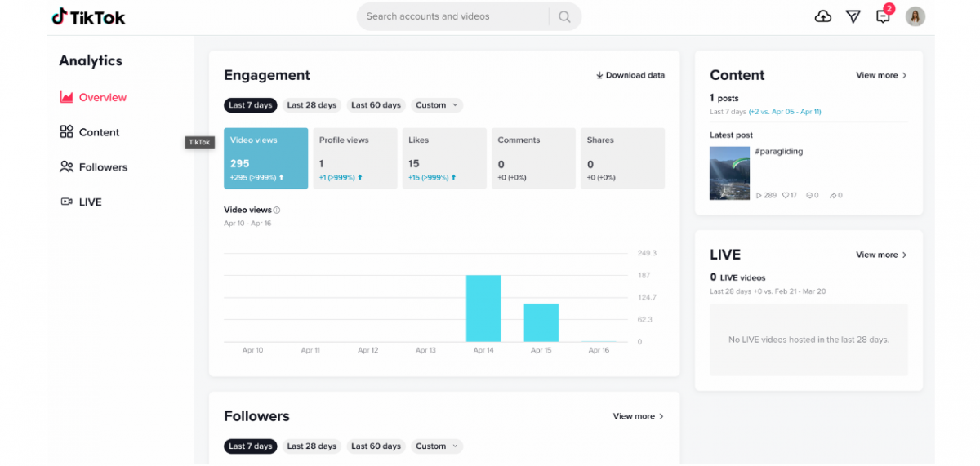
Task: Click the #paragliding caption text
Action: pos(779,151)
